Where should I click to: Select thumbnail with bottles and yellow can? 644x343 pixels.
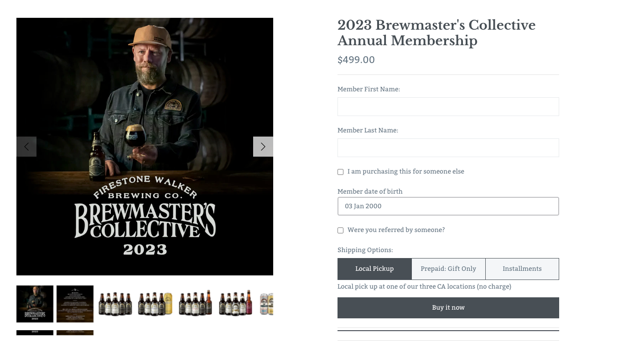pyautogui.click(x=155, y=304)
